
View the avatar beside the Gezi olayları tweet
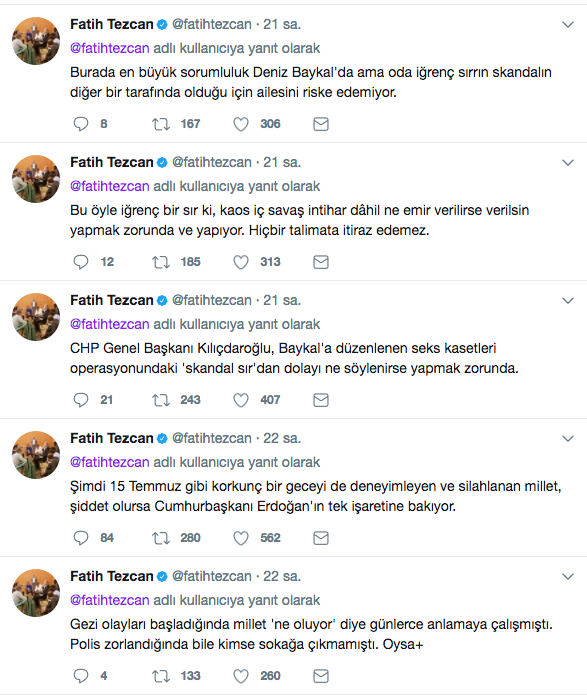[36, 593]
